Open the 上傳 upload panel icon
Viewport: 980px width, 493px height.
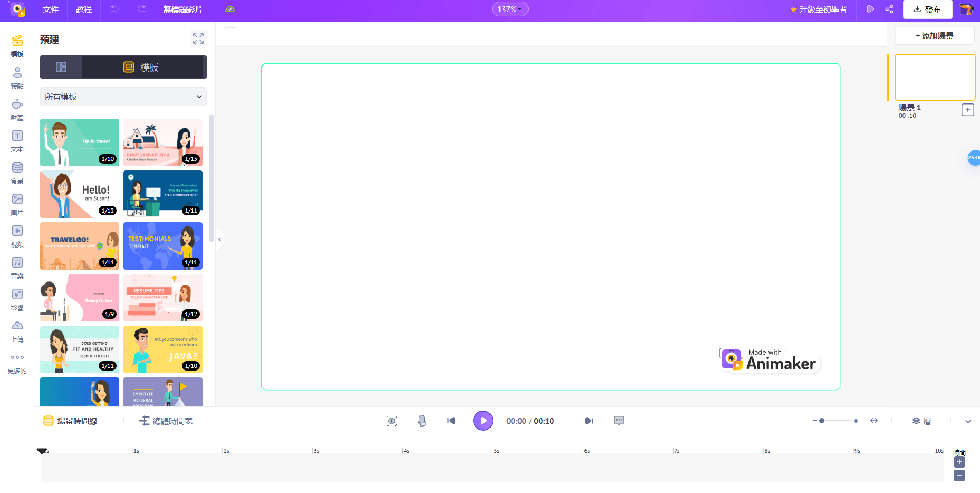tap(17, 331)
